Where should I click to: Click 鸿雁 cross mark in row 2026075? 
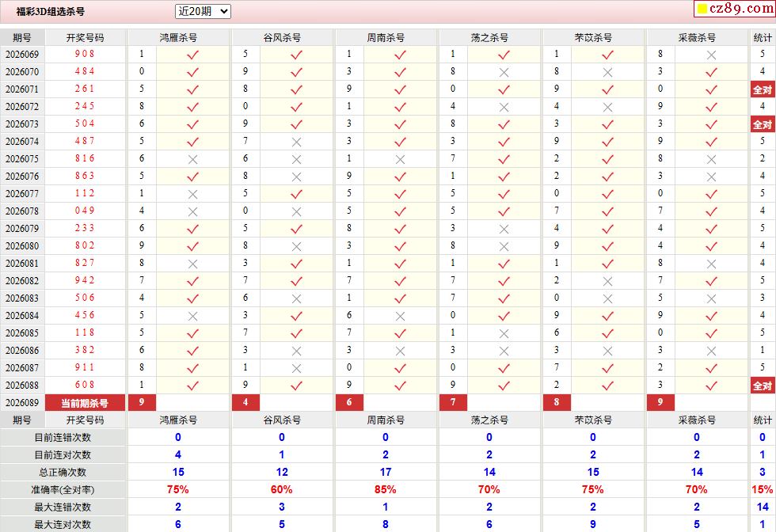coord(192,160)
